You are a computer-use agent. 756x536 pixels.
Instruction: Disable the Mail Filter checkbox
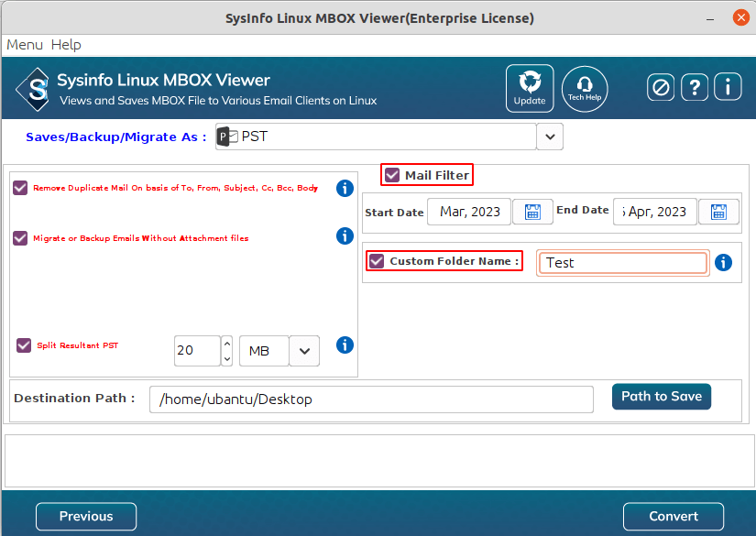point(392,175)
